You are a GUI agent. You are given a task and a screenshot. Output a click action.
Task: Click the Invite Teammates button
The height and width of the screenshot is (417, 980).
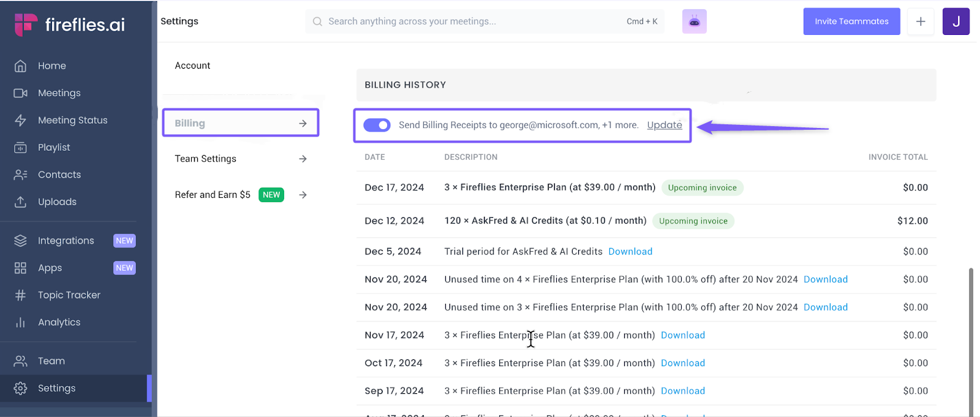coord(851,21)
